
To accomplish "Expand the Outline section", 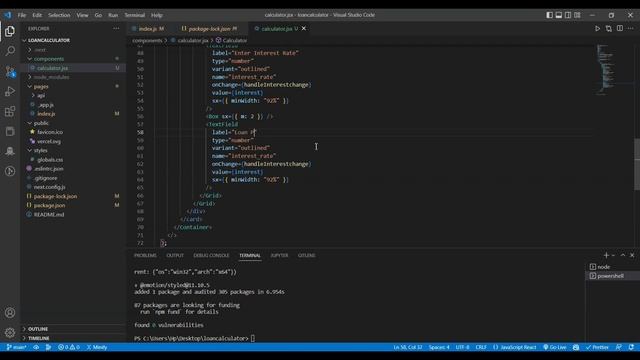I will click(x=73, y=329).
